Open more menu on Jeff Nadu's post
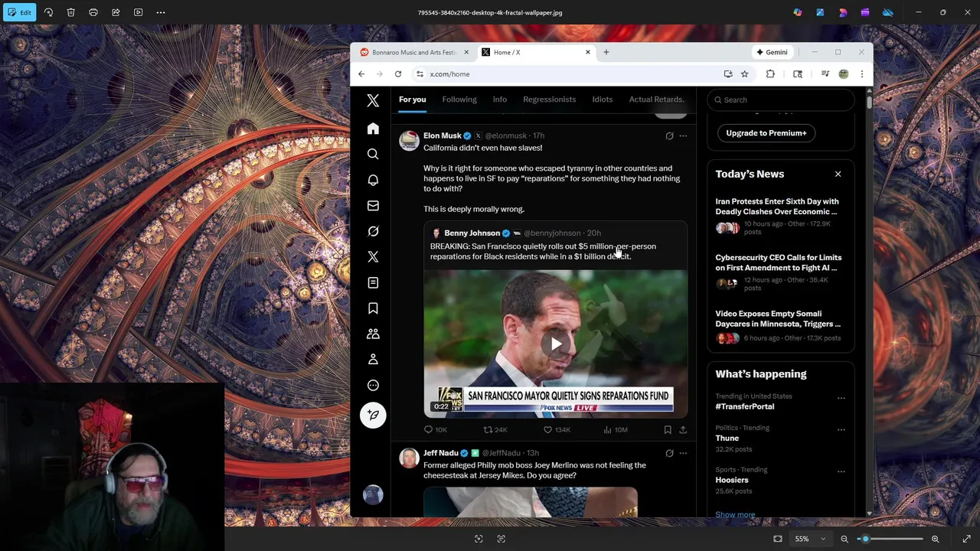980x551 pixels. [x=683, y=454]
